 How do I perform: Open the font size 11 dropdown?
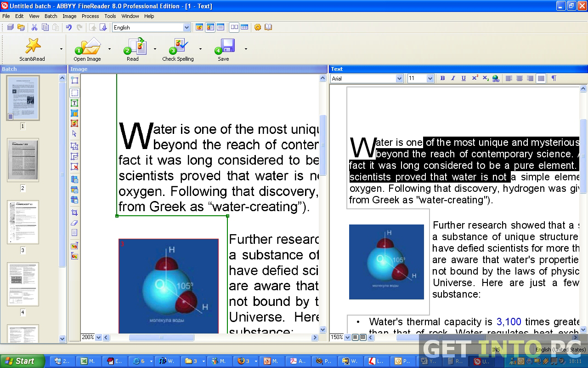430,79
